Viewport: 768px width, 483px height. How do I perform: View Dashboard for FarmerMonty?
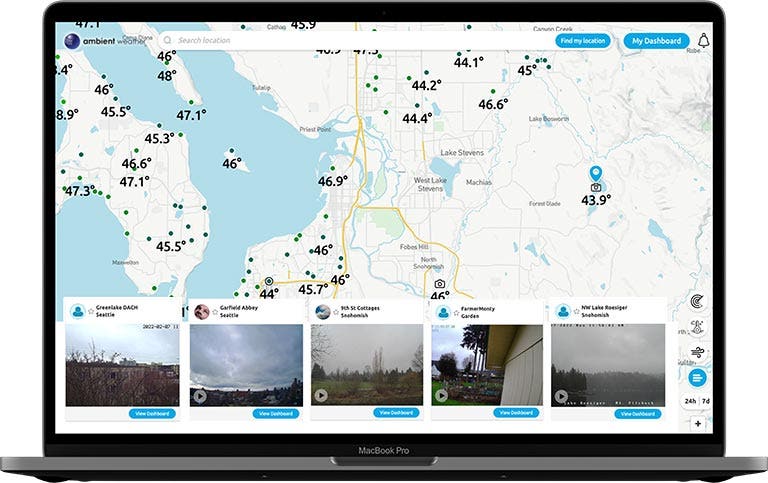point(516,412)
